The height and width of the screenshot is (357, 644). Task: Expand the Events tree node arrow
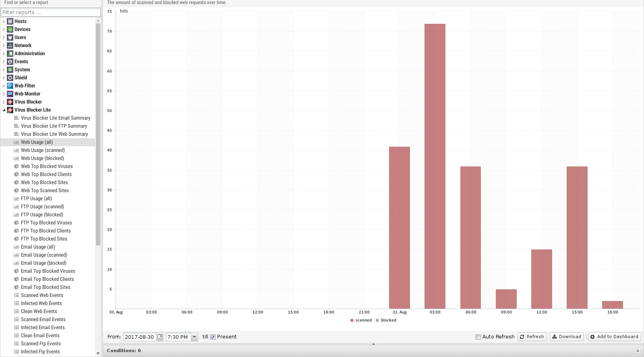(x=4, y=62)
